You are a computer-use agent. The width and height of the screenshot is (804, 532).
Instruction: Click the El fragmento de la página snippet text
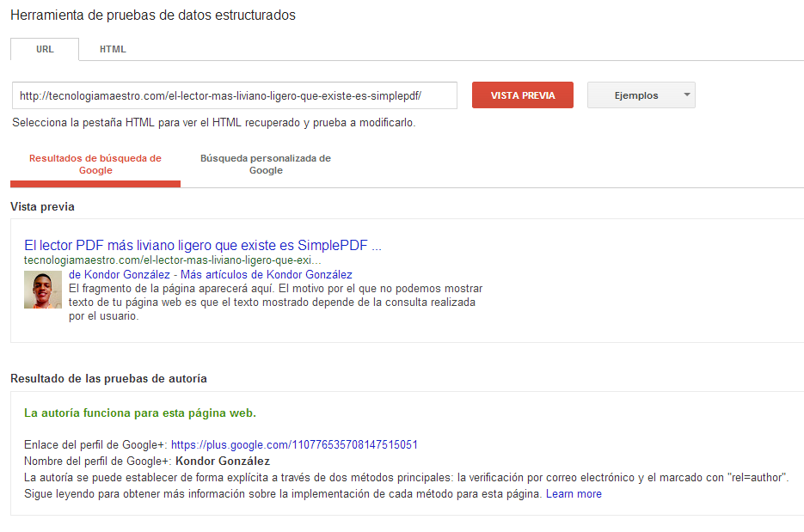click(276, 303)
